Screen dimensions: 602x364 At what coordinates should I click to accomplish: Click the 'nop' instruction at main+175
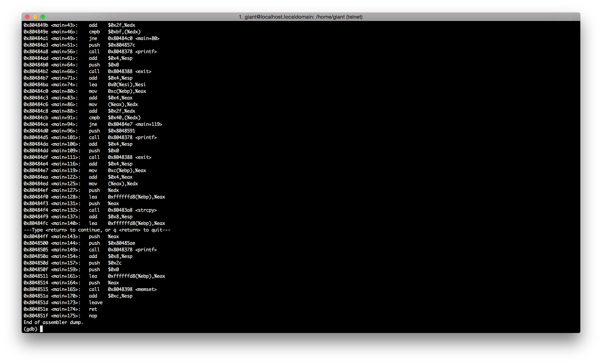(93, 316)
